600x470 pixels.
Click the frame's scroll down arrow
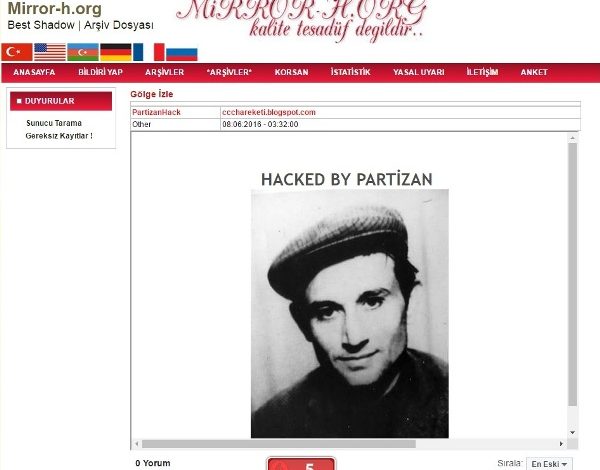coord(572,432)
